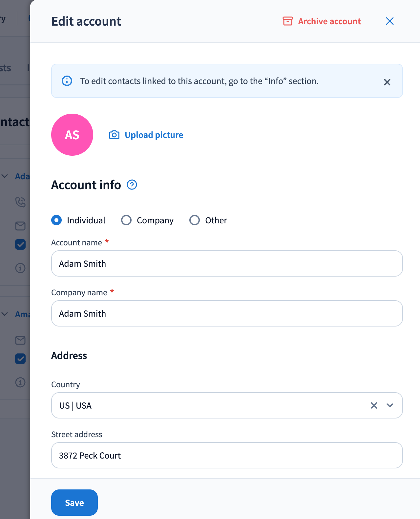Click the camera icon for picture upload

tap(114, 135)
